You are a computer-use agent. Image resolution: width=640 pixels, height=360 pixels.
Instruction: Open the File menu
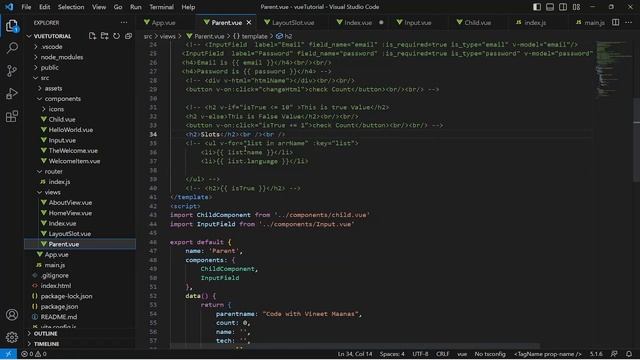click(x=26, y=7)
